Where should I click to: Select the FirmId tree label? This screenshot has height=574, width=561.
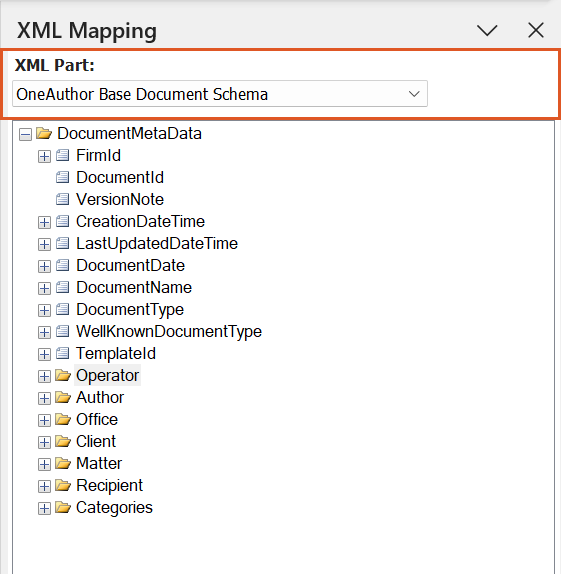pos(98,155)
